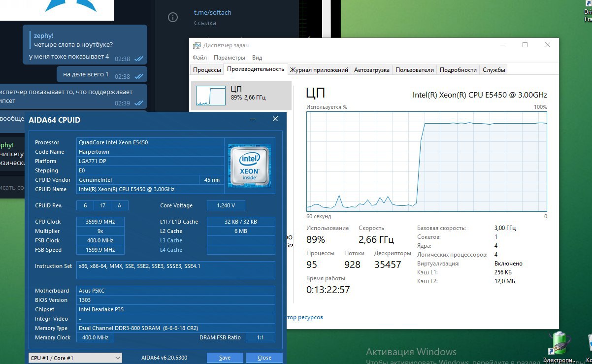Viewport: 592px width, 364px height.
Task: Click the Close button in AIDA64 CPUID
Action: click(264, 358)
